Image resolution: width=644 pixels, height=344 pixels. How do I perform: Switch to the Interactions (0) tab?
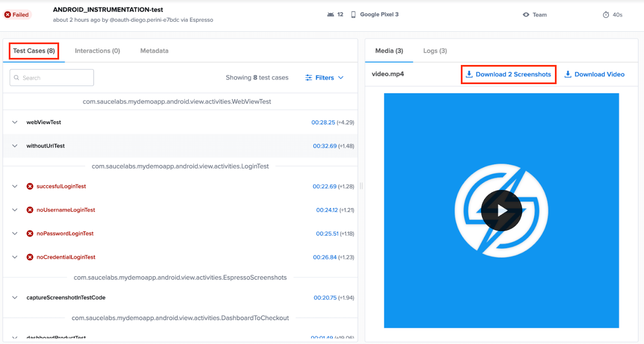(97, 51)
